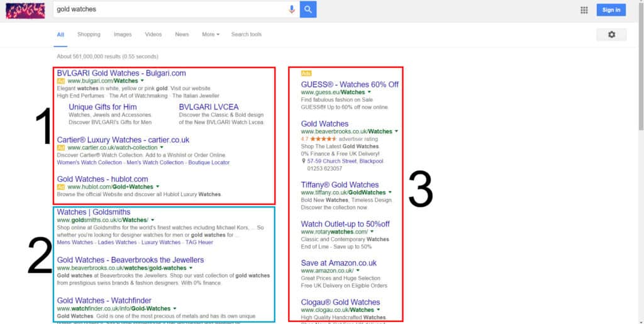The height and width of the screenshot is (324, 644).
Task: Open Watch Outlet-up to 50%off ad
Action: 345,224
